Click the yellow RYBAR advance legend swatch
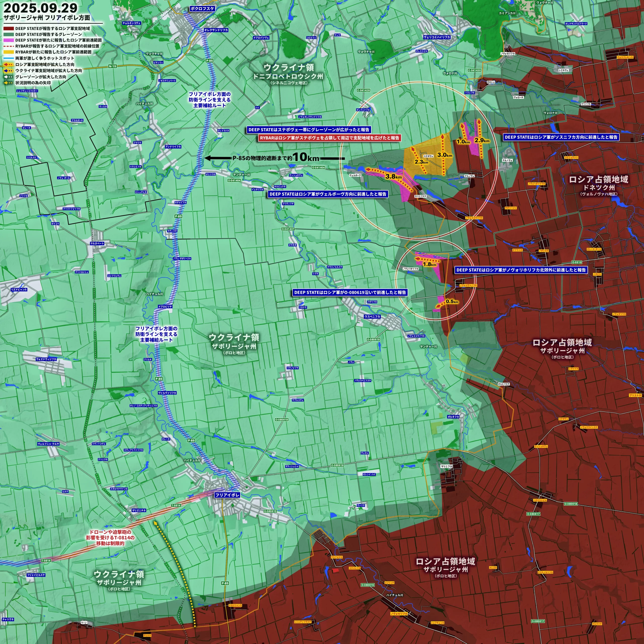Viewport: 644px width, 644px height. [x=8, y=52]
